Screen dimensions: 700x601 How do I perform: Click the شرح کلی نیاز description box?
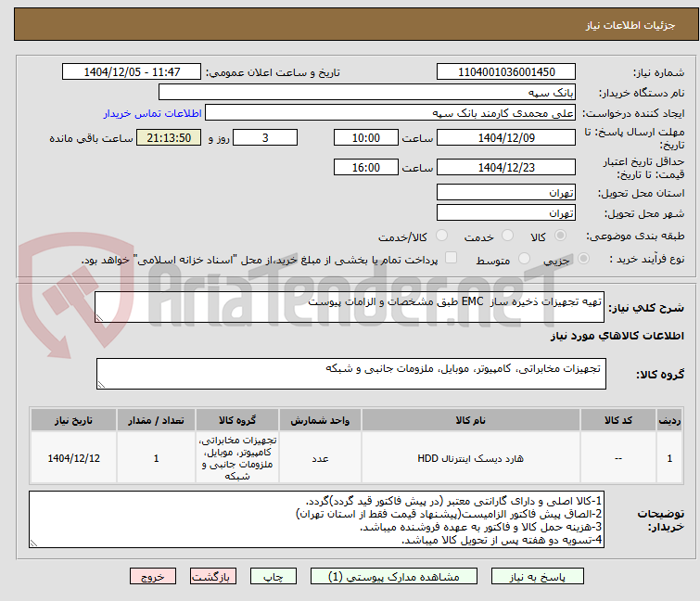pos(350,307)
